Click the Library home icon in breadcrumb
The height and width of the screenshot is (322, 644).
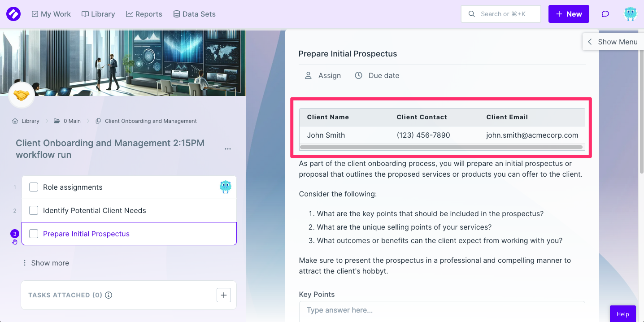[15, 121]
